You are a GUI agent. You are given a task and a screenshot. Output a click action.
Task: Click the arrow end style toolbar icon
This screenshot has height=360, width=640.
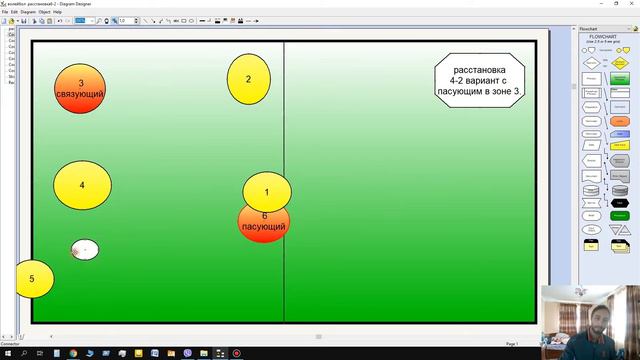point(256,21)
